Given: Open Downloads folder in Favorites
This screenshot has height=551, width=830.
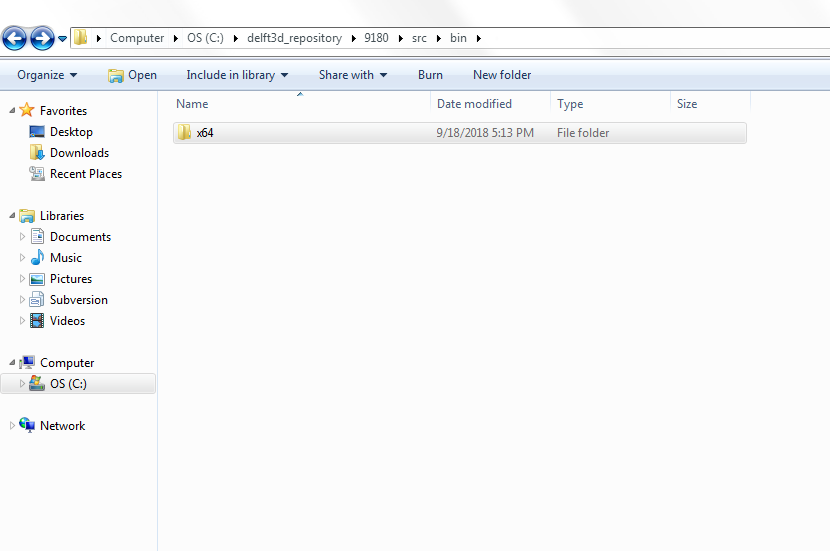Looking at the screenshot, I should [37, 153].
